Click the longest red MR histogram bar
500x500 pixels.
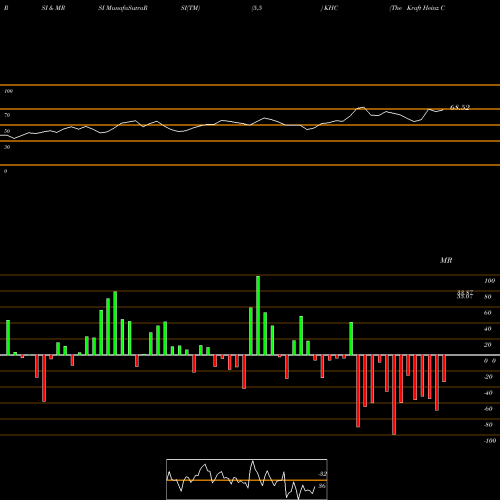pos(394,395)
